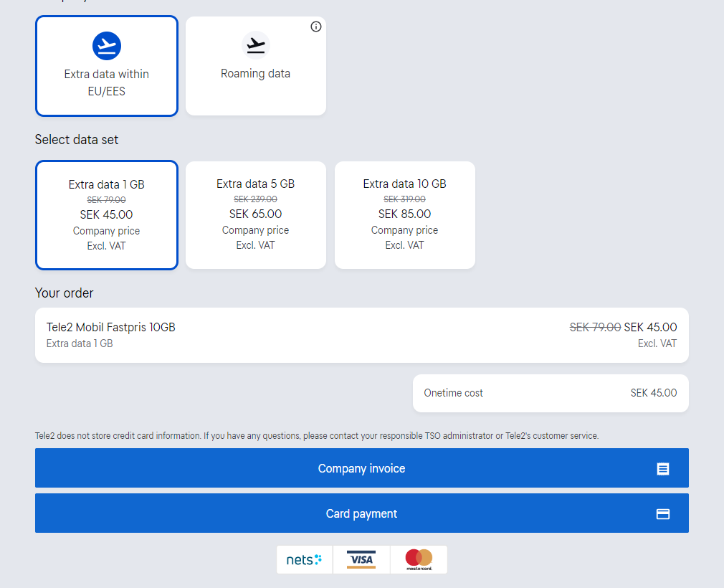Viewport: 724px width, 588px height.
Task: Click the SEK 85.00 price on 10 GB card
Action: pyautogui.click(x=405, y=214)
